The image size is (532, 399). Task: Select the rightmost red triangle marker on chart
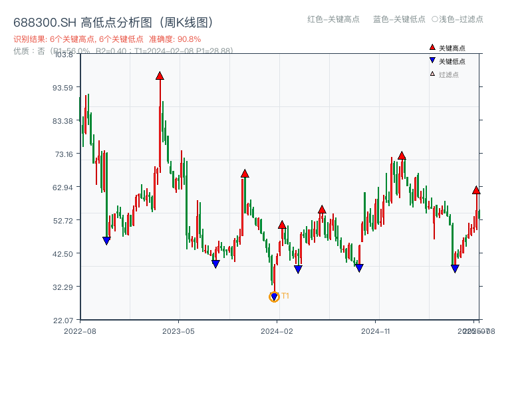[x=476, y=190]
